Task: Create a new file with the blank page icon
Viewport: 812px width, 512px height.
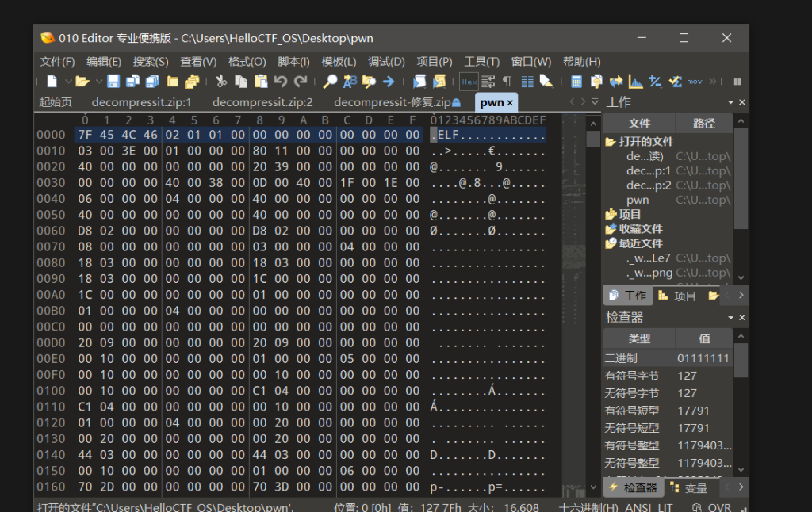Action: coord(52,82)
